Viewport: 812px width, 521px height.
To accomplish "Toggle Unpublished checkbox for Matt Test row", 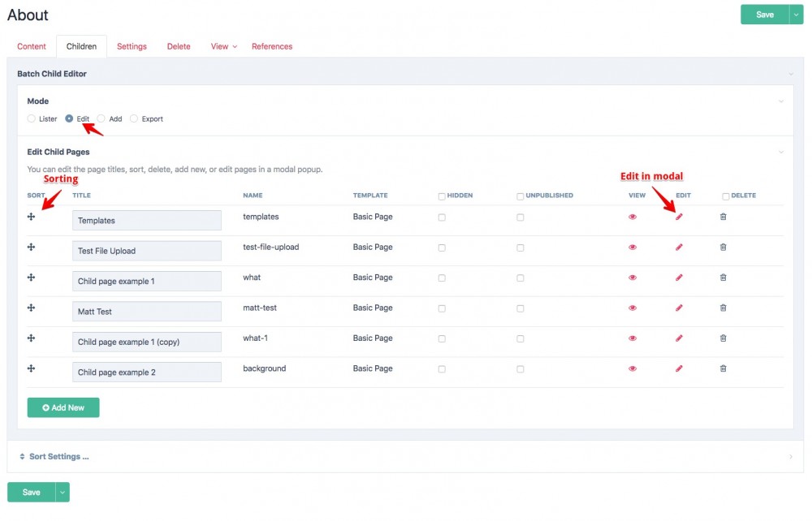I will [x=520, y=308].
